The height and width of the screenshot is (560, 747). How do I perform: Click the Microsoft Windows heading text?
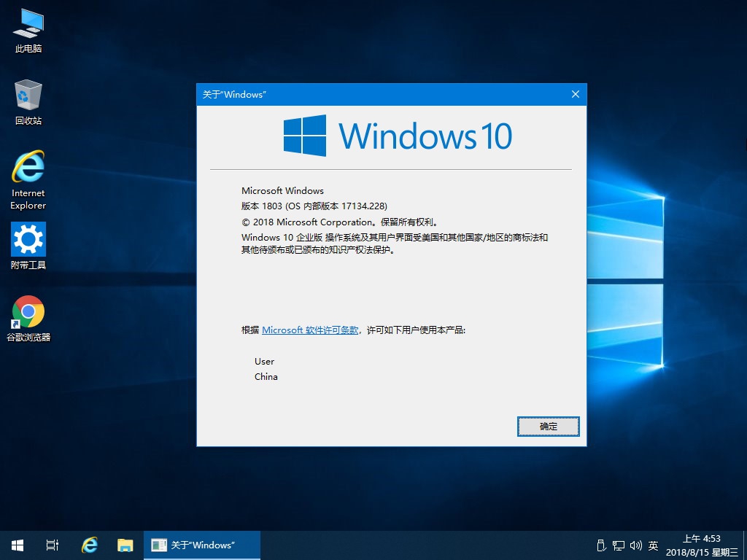point(282,190)
